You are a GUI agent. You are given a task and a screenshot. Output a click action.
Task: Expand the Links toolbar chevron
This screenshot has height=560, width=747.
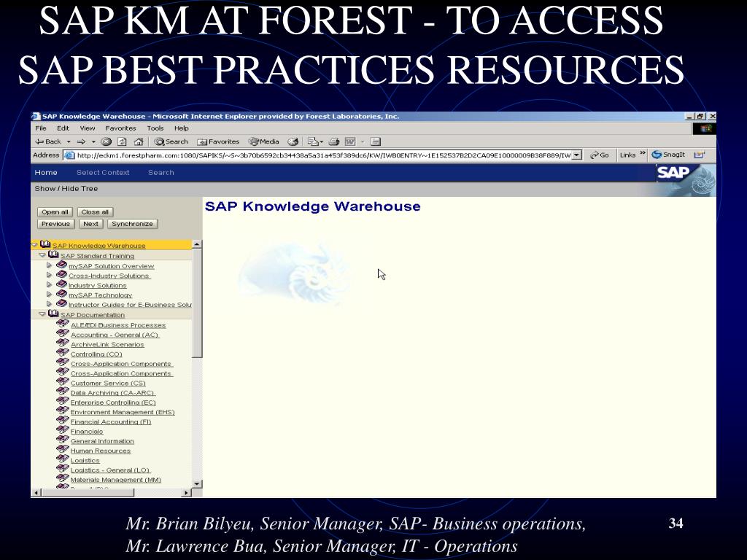(x=642, y=153)
